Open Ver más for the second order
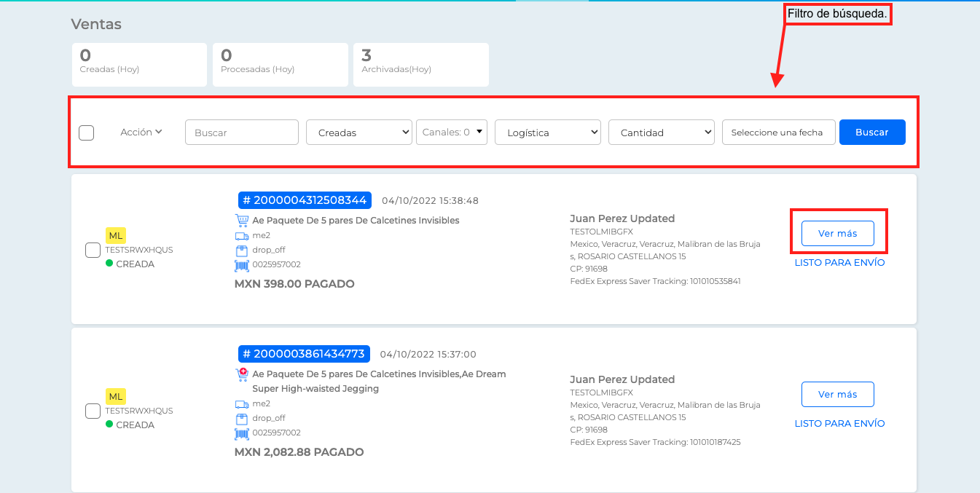The width and height of the screenshot is (980, 493). (x=838, y=394)
